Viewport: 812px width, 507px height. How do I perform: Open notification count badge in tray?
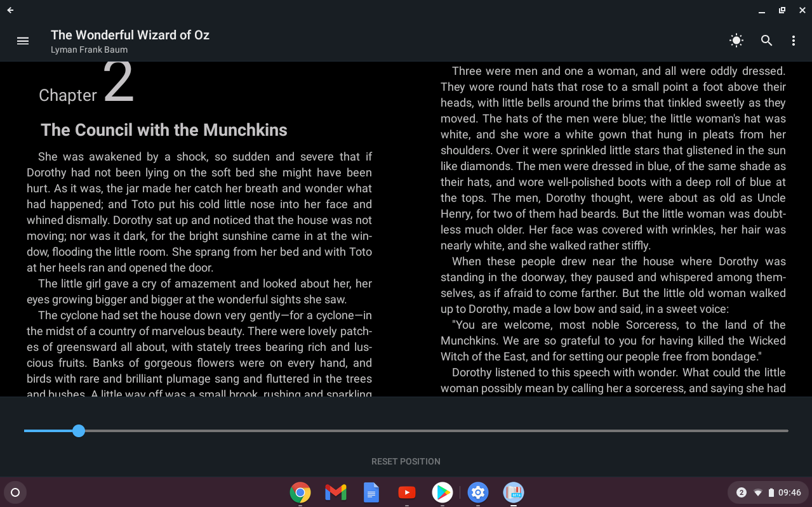point(741,492)
